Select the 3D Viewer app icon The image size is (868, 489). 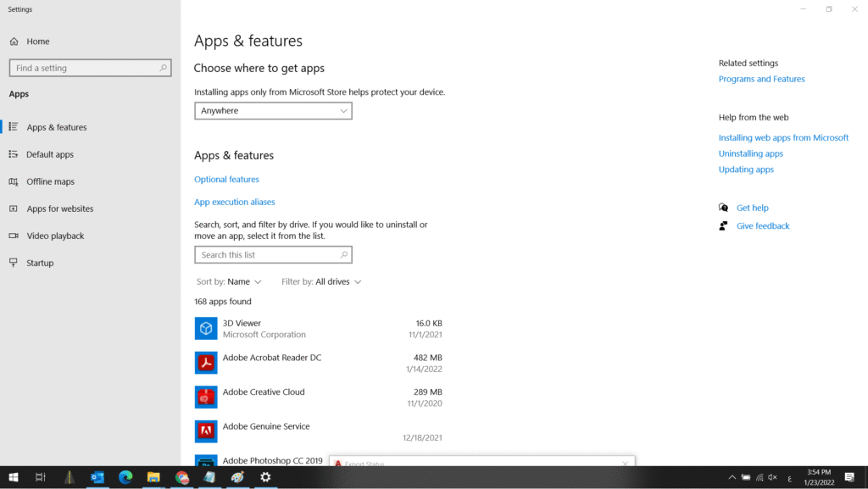pos(206,328)
